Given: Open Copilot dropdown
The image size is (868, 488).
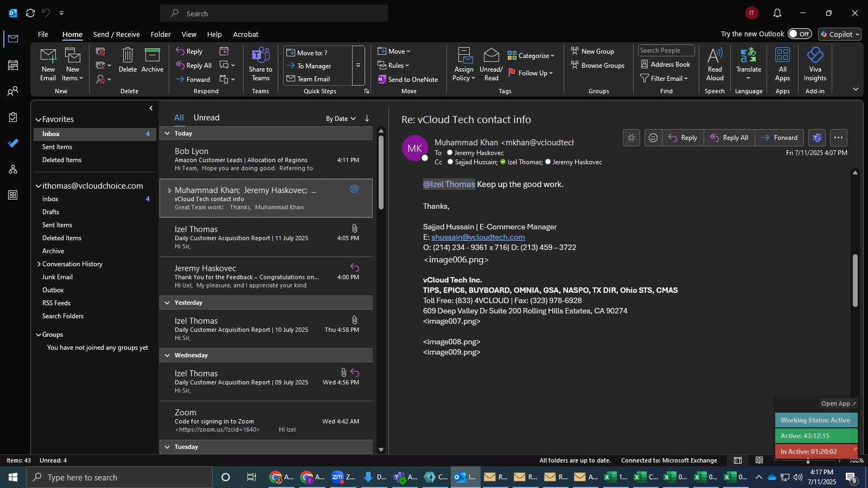Looking at the screenshot, I should tap(840, 34).
